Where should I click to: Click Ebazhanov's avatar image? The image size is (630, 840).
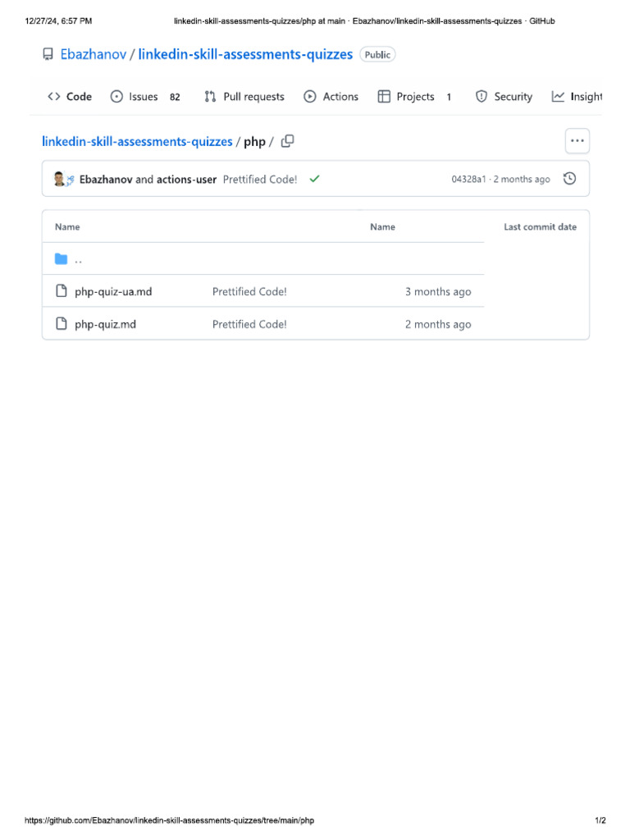pos(60,179)
